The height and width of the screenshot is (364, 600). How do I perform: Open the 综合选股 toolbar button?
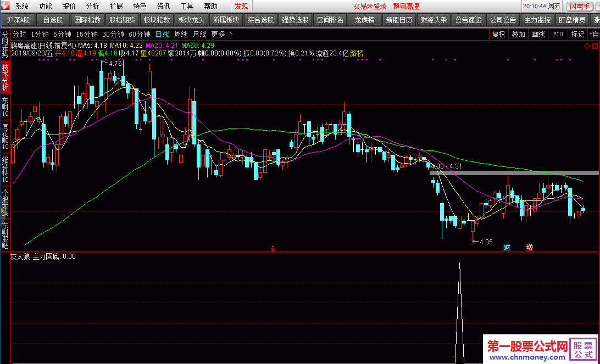[x=260, y=20]
